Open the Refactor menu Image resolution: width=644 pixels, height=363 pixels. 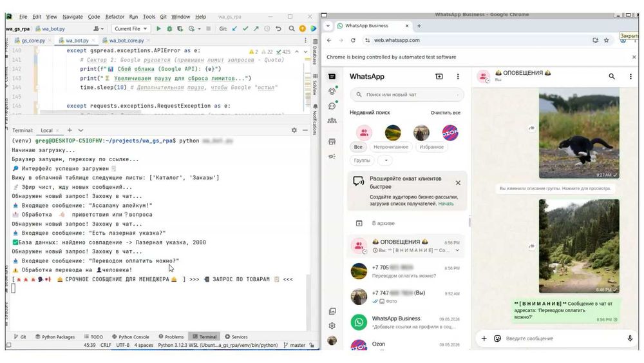pos(115,17)
